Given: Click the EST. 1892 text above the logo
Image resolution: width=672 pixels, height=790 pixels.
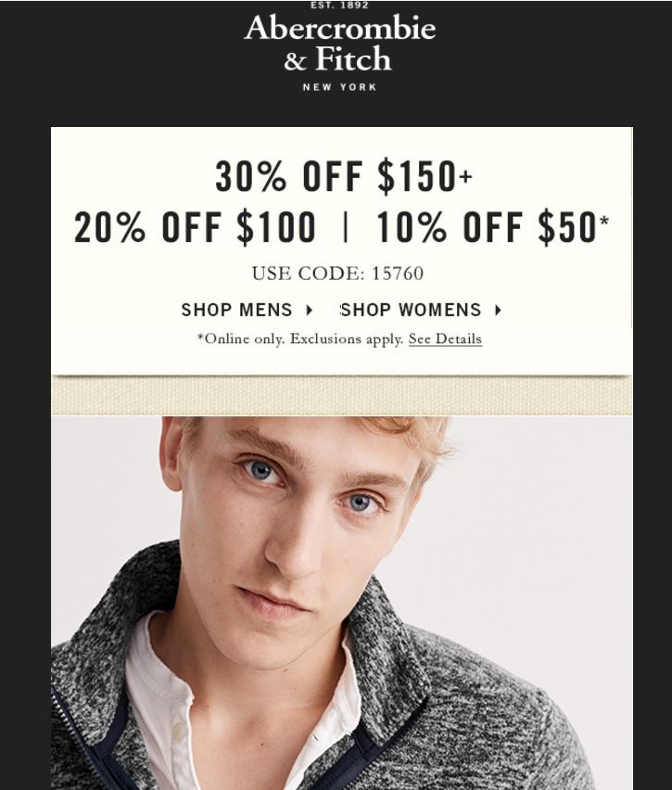Looking at the screenshot, I should pyautogui.click(x=339, y=5).
